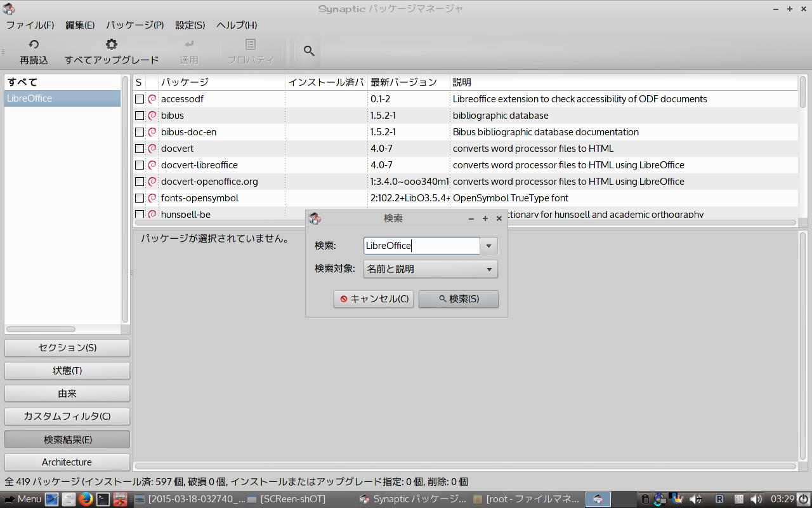This screenshot has height=508, width=812.
Task: Open the 検索対象 (名前と説明) combo box
Action: (x=431, y=269)
